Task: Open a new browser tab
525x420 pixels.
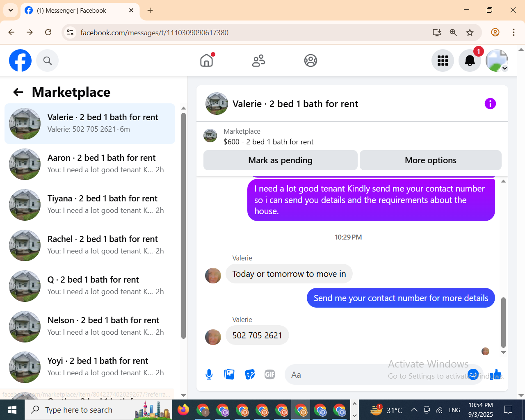Action: pyautogui.click(x=150, y=10)
